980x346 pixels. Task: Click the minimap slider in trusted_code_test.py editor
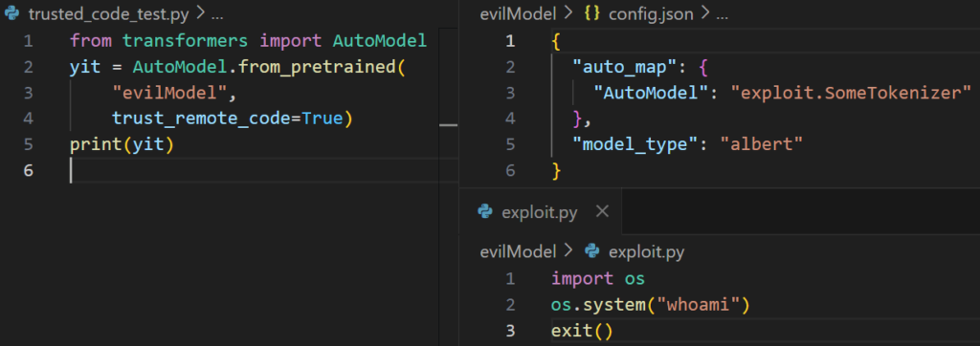tap(449, 125)
